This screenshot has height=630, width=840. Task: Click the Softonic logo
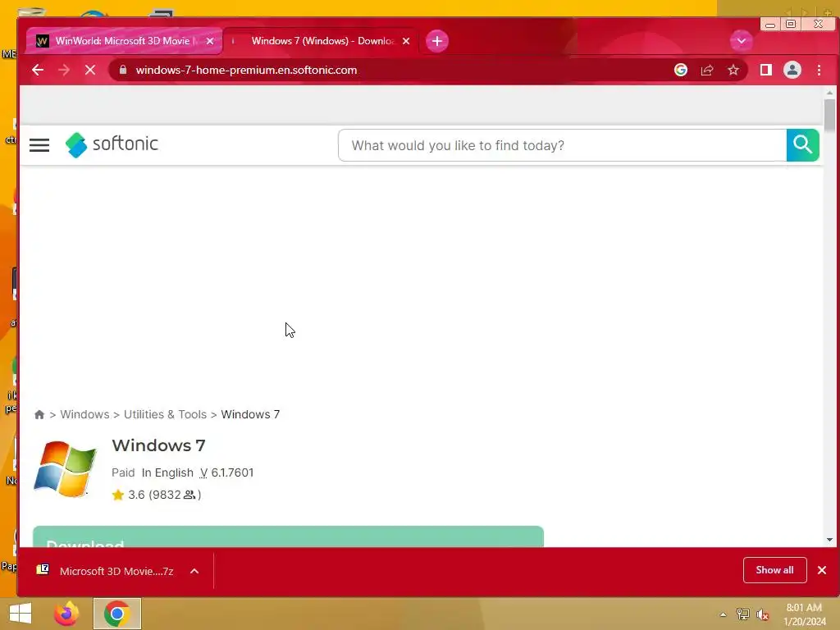click(x=112, y=144)
